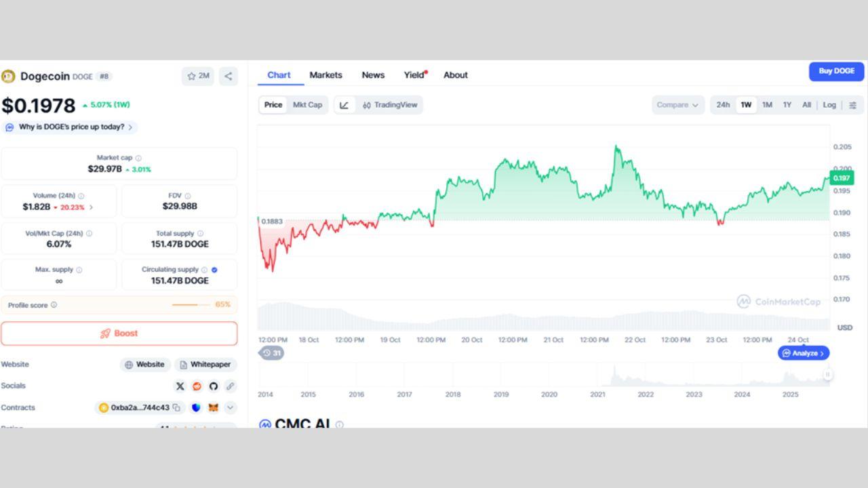Open the GitHub social link icon
Image resolution: width=868 pixels, height=488 pixels.
[214, 386]
